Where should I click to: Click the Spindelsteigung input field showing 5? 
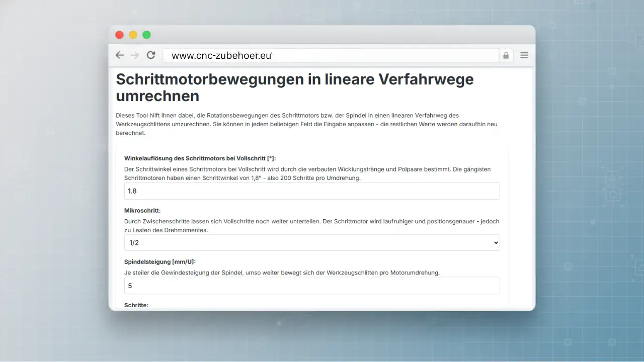click(x=312, y=286)
